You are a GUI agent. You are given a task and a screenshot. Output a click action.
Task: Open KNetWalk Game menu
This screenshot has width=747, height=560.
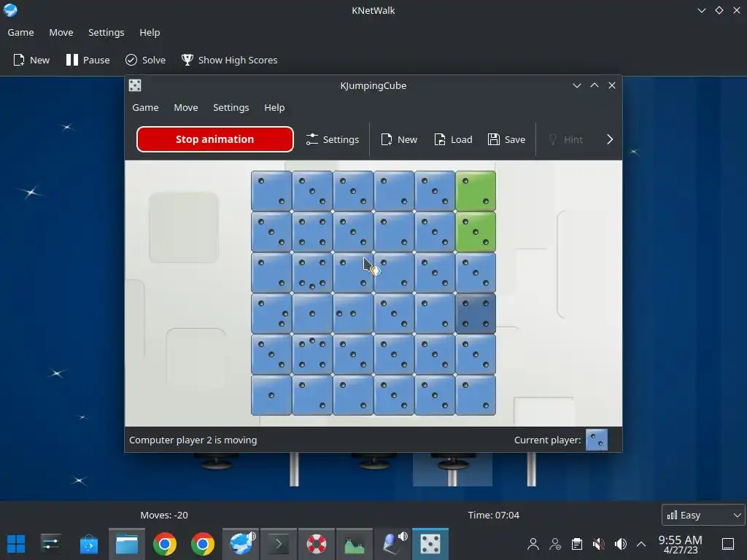tap(20, 32)
